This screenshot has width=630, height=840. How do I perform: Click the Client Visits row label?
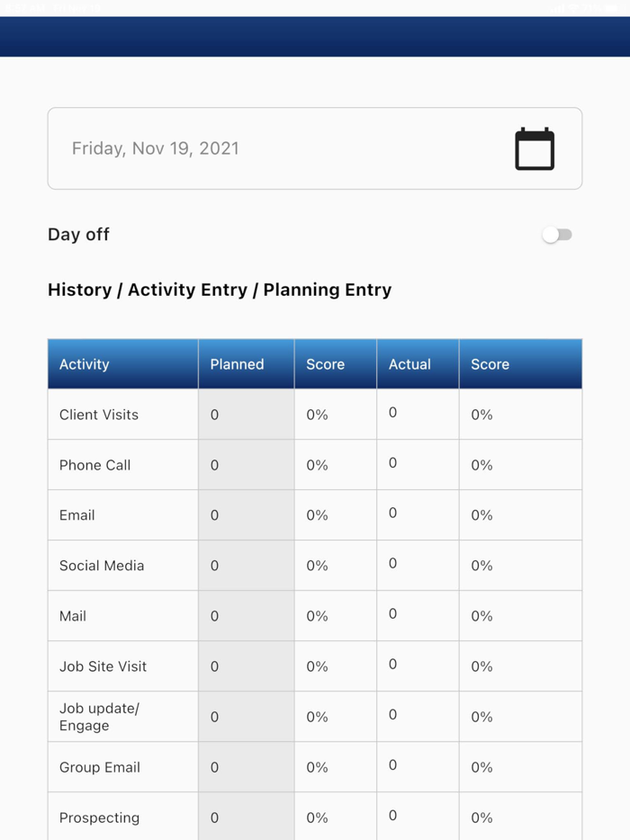pyautogui.click(x=98, y=415)
